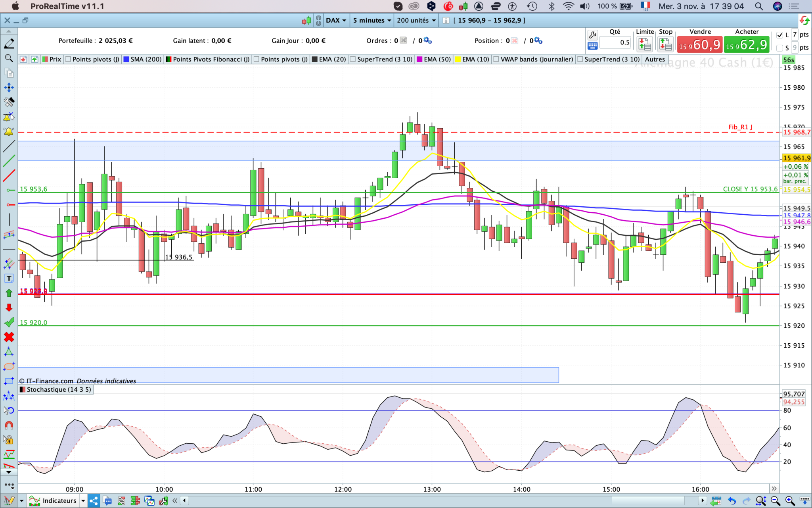Screen dimensions: 812x508
Task: Open trading settings wrench icon
Action: (592, 35)
